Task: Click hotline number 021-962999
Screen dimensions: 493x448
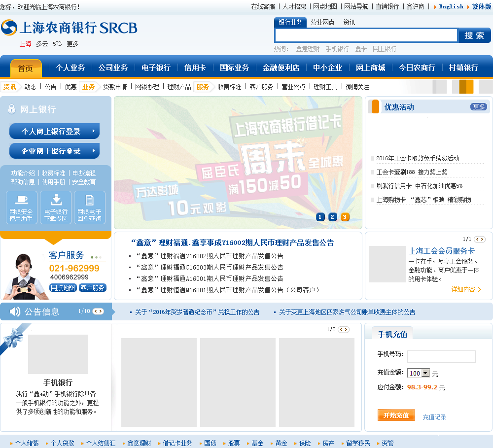Action: (x=74, y=268)
